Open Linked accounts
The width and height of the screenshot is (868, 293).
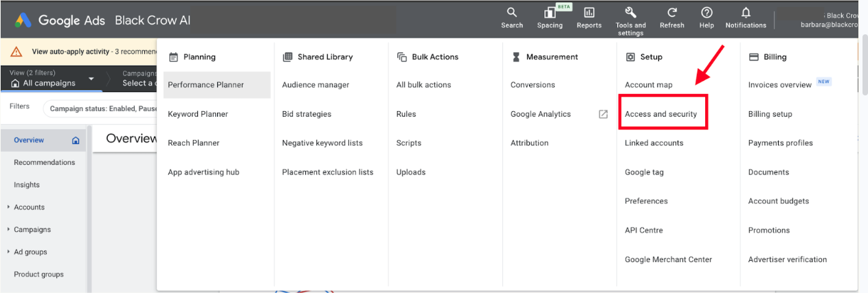tap(654, 143)
